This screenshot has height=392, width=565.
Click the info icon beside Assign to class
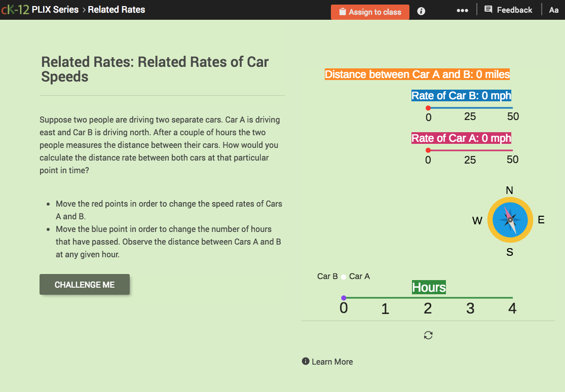[x=421, y=11]
